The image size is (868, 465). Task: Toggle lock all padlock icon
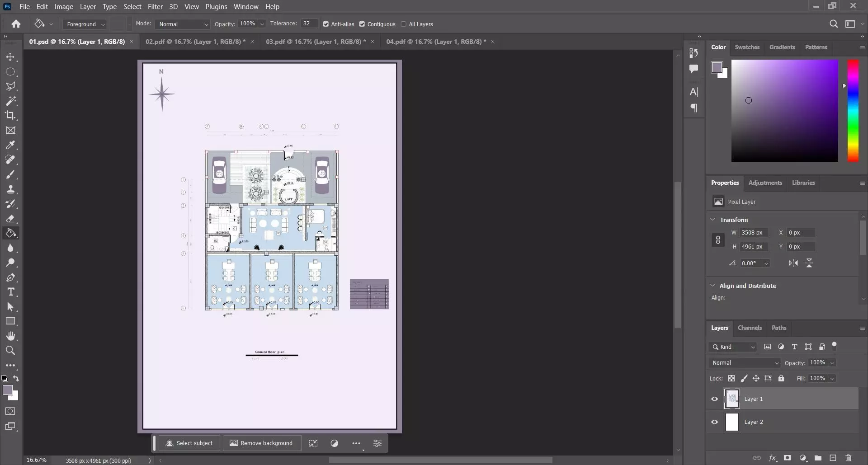[x=781, y=378]
